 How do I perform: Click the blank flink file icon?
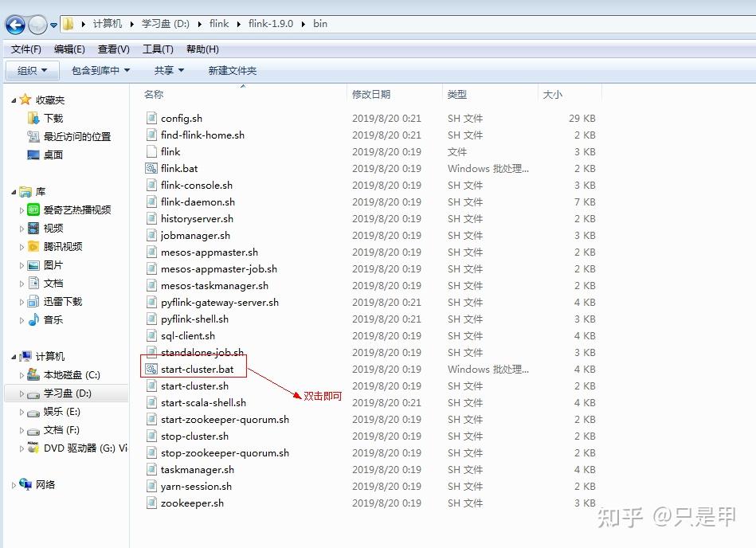click(151, 151)
